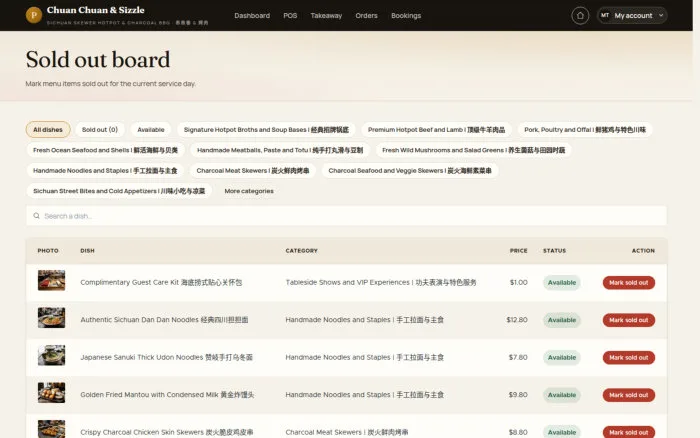Filter by Sold out (0)
Viewport: 700px width, 438px height.
pos(100,129)
